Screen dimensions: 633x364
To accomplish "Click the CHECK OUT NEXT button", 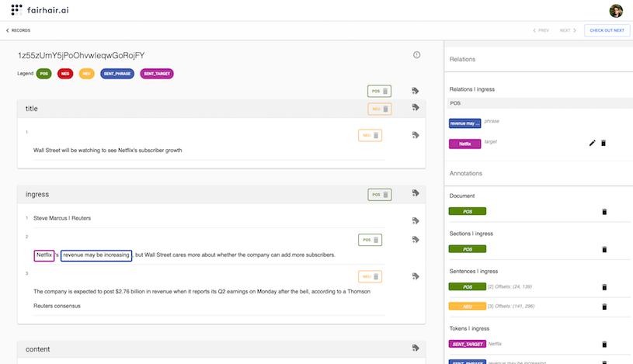I will pos(607,30).
